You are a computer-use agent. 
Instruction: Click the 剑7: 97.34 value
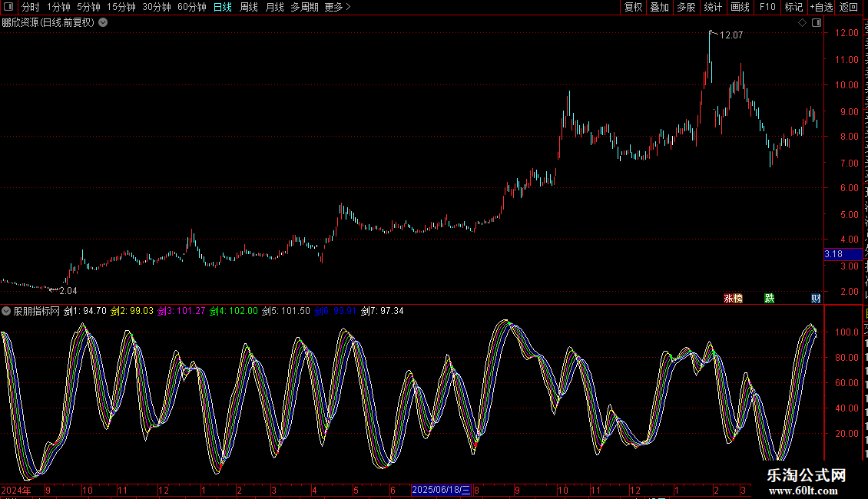[x=382, y=311]
